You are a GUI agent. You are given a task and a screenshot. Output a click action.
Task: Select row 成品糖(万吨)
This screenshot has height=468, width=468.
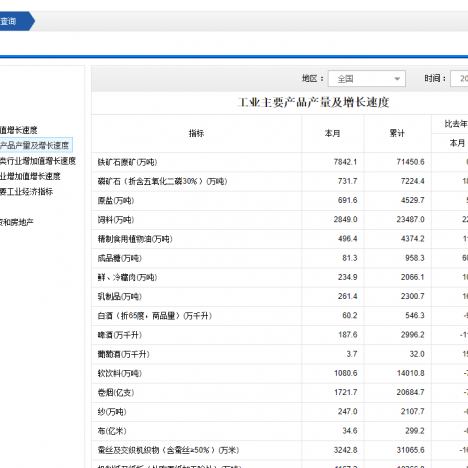pos(280,258)
